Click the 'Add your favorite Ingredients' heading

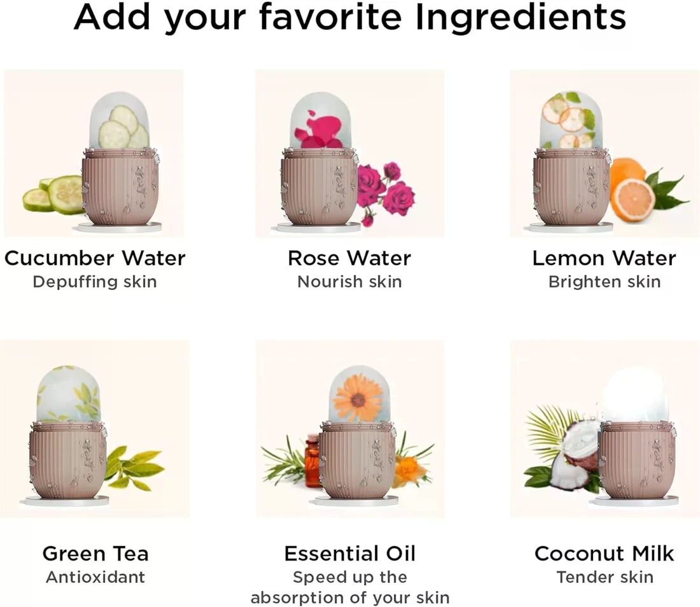pos(350,17)
